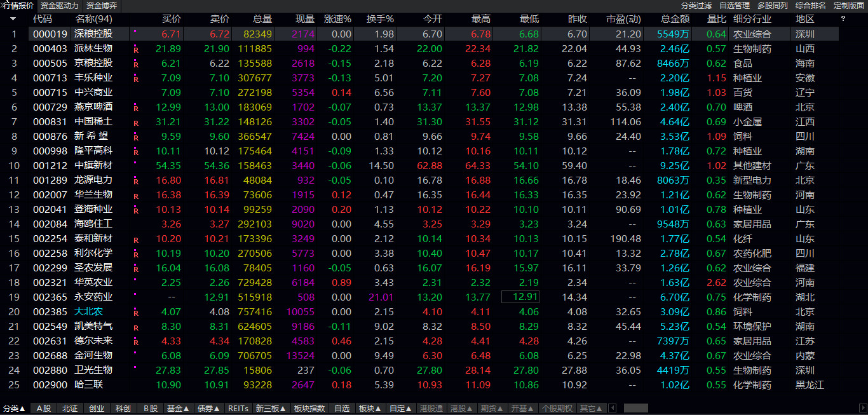Screen dimensions: 868x415
Task: Open 自选管理 watchlist manager
Action: (x=735, y=6)
